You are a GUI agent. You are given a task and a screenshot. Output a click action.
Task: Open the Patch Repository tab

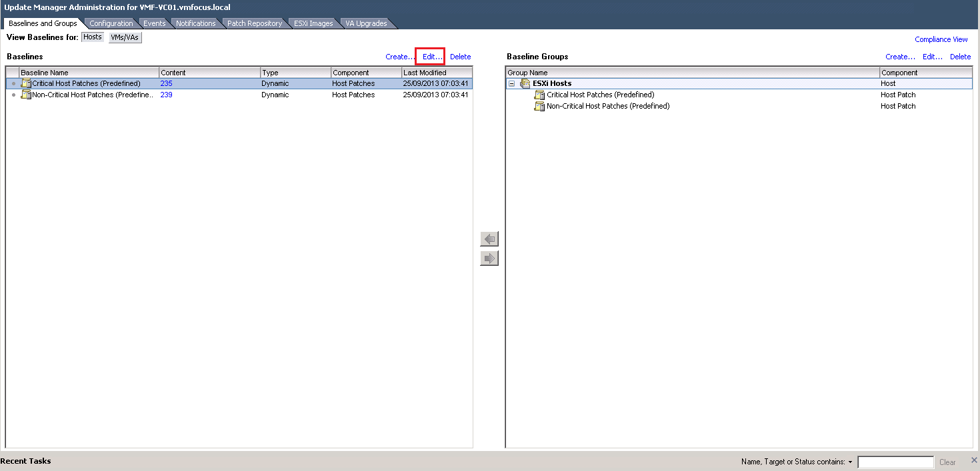(254, 23)
